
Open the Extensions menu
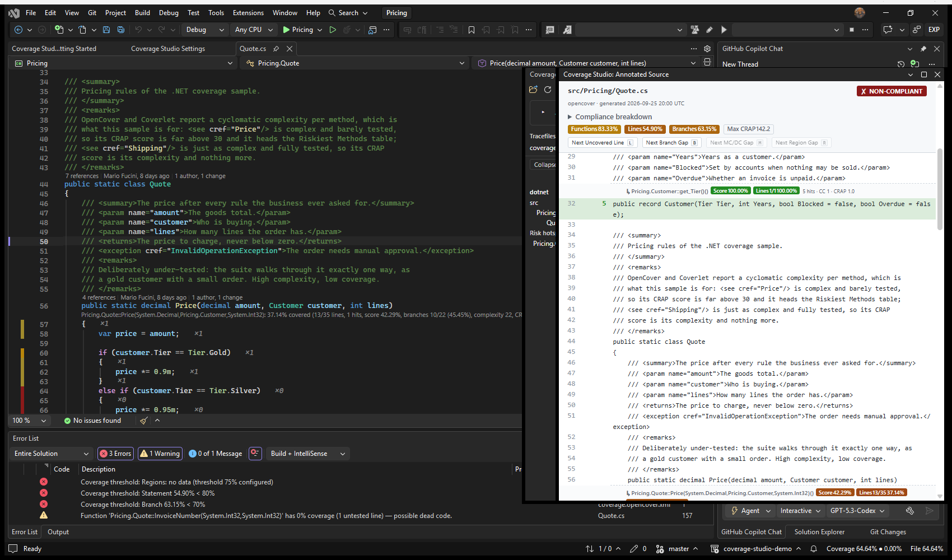(x=248, y=13)
